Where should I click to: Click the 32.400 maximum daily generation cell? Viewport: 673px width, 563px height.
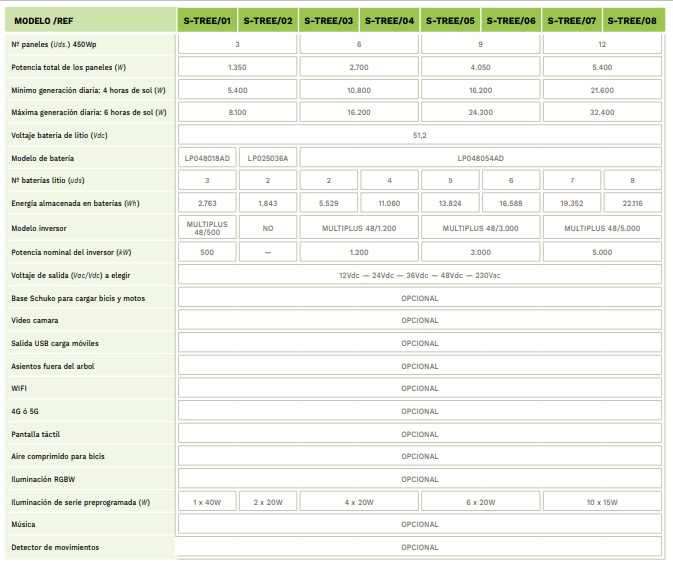point(602,112)
